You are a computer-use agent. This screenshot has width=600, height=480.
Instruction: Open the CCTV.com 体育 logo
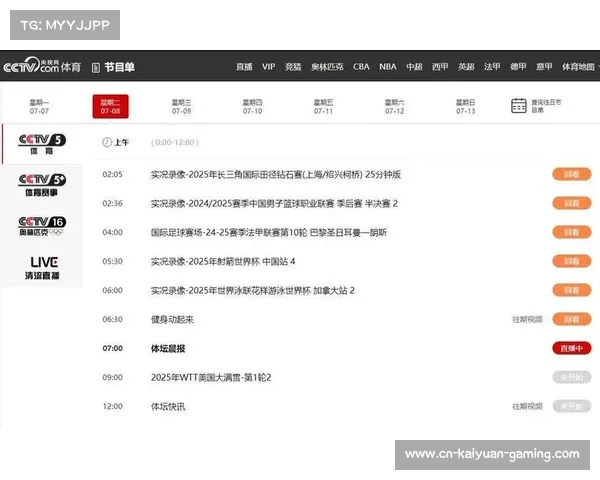[x=42, y=66]
